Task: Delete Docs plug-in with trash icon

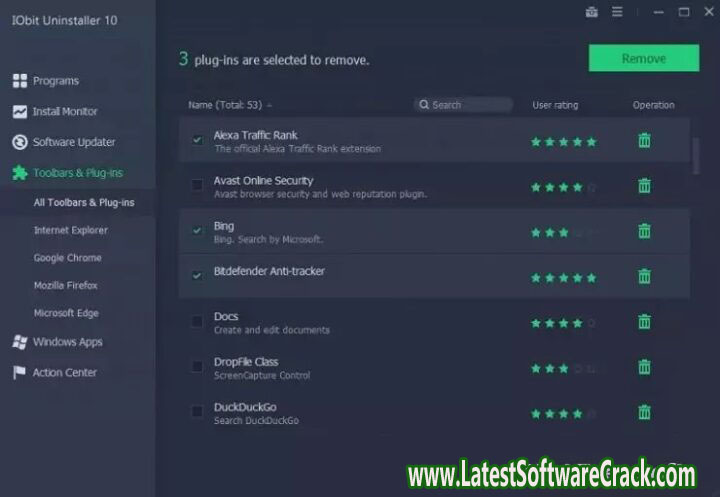Action: pos(644,322)
